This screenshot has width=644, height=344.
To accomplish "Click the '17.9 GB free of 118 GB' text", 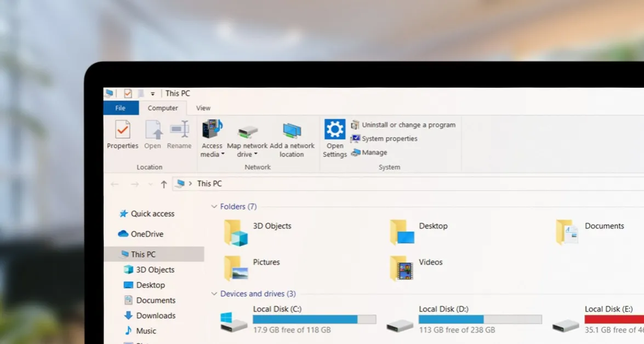I will coord(292,330).
